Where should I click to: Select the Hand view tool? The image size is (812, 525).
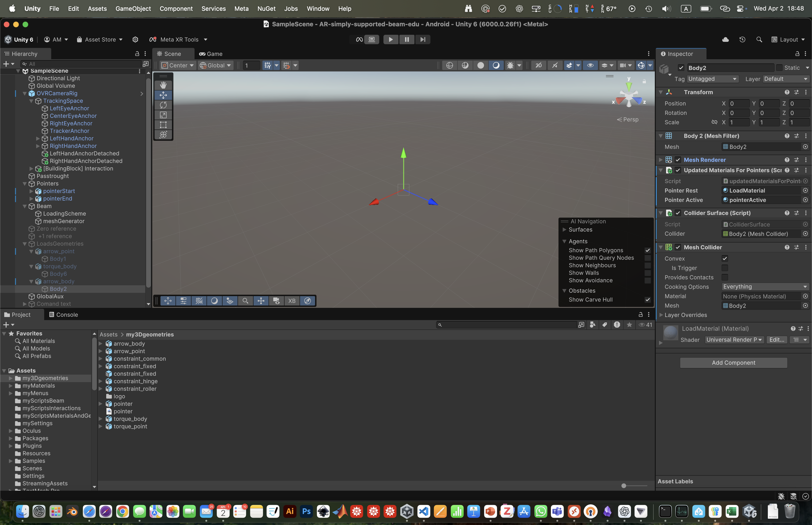163,85
